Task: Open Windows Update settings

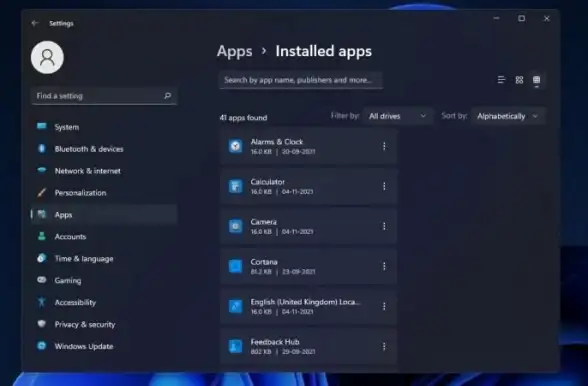Action: (x=104, y=346)
